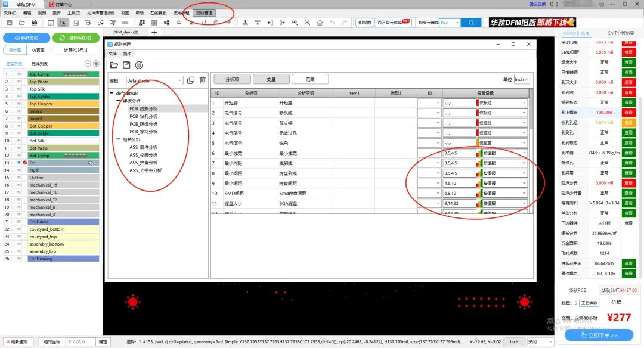Open the 规则管理 menu in main menu bar
644x348 pixels.
pos(204,13)
